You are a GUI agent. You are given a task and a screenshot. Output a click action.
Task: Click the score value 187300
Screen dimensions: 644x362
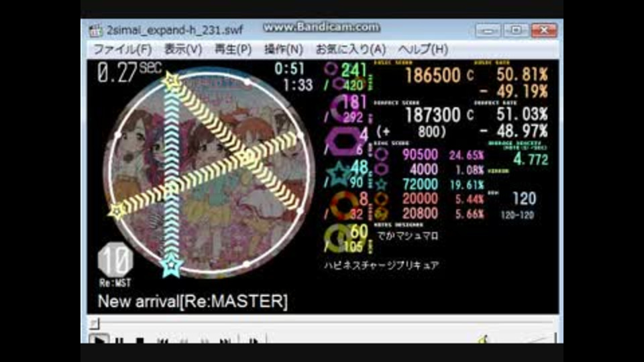tap(433, 115)
